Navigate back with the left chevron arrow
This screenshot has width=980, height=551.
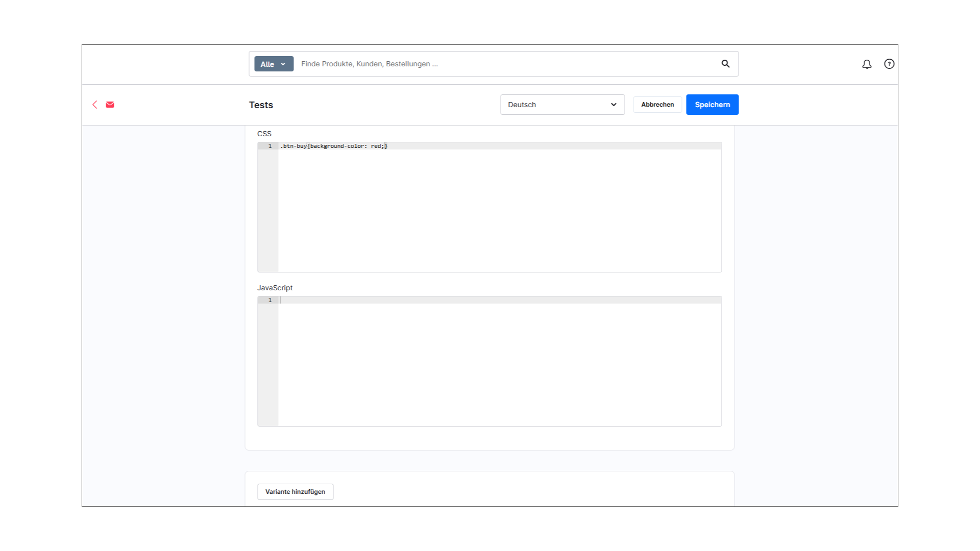click(x=95, y=104)
